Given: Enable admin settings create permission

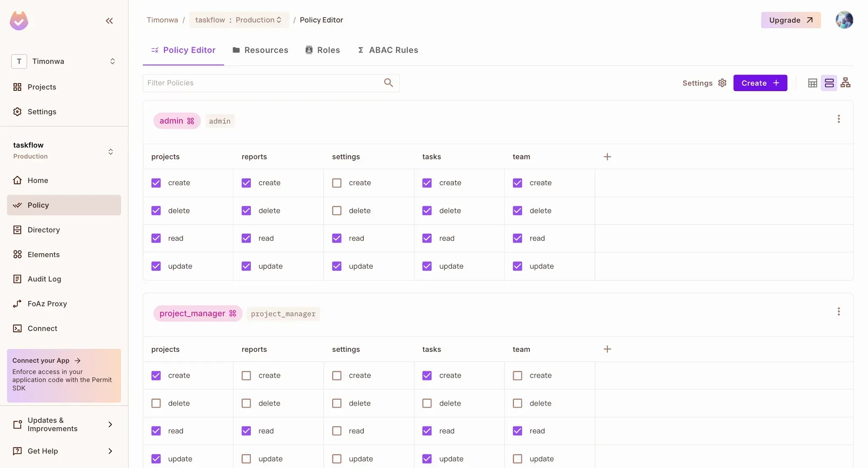Looking at the screenshot, I should coord(337,183).
